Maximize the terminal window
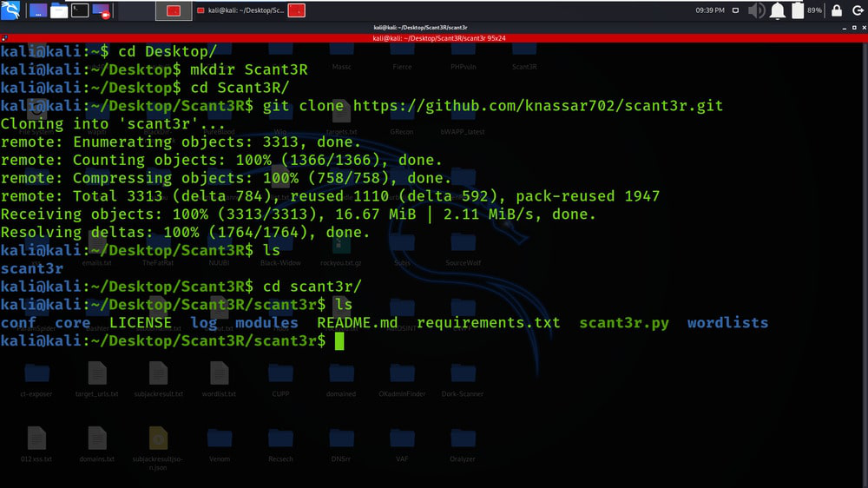Image resolution: width=868 pixels, height=488 pixels. [x=854, y=28]
